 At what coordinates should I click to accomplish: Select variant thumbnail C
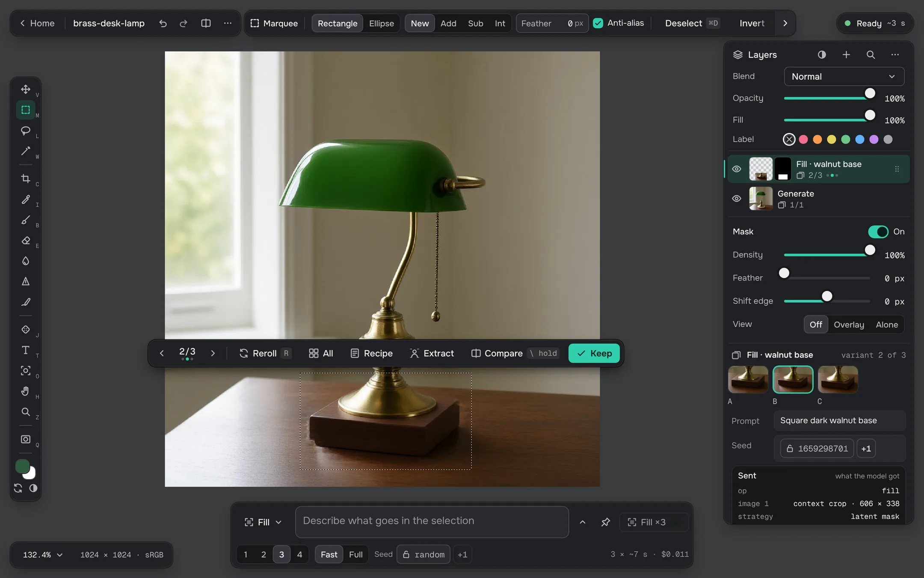click(x=838, y=379)
